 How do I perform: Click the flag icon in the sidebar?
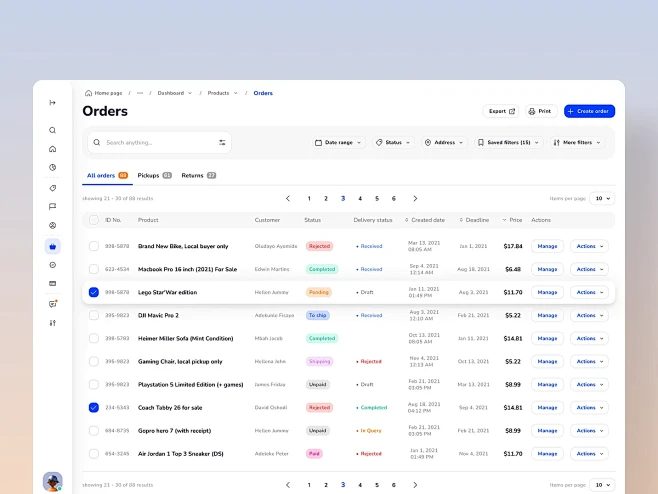click(x=52, y=206)
